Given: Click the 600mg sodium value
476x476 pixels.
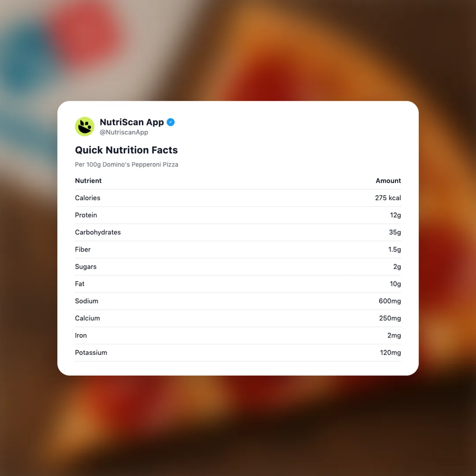Looking at the screenshot, I should point(390,301).
